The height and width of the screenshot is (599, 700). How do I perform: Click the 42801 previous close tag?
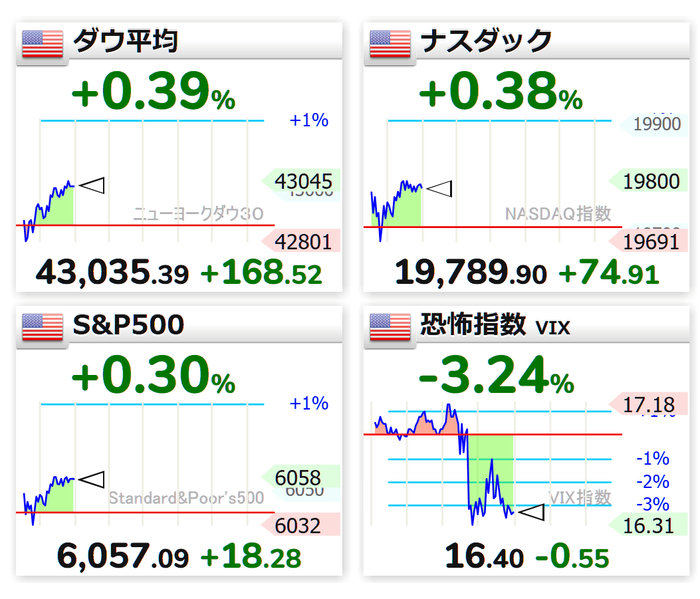coord(301,241)
